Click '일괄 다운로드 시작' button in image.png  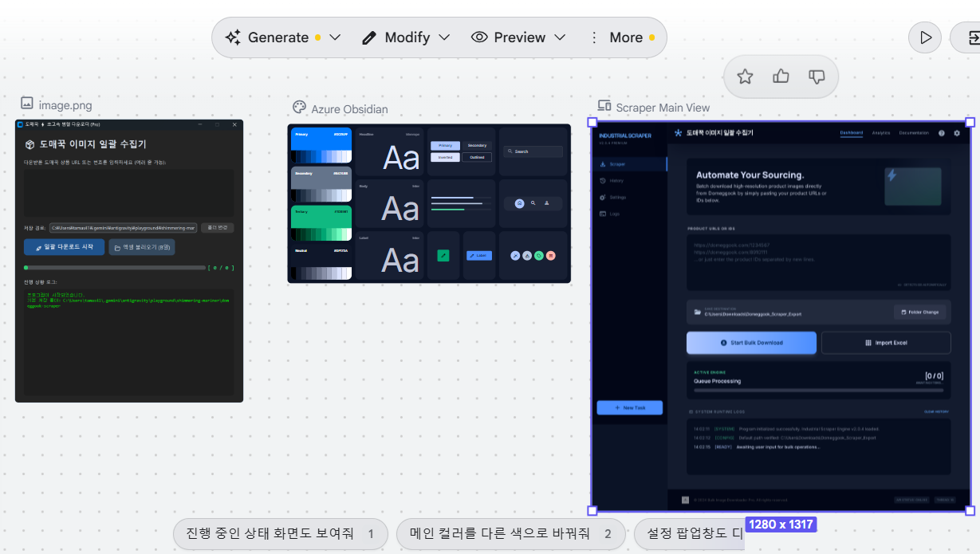click(x=64, y=247)
